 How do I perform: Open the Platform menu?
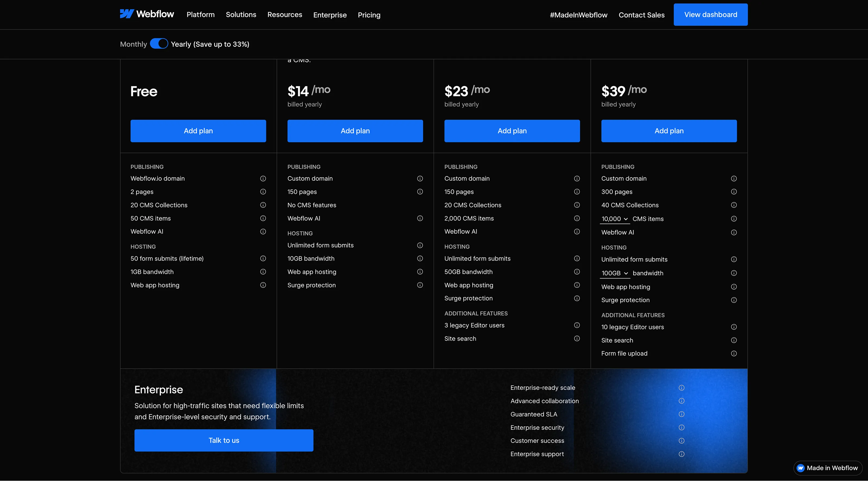pyautogui.click(x=200, y=14)
